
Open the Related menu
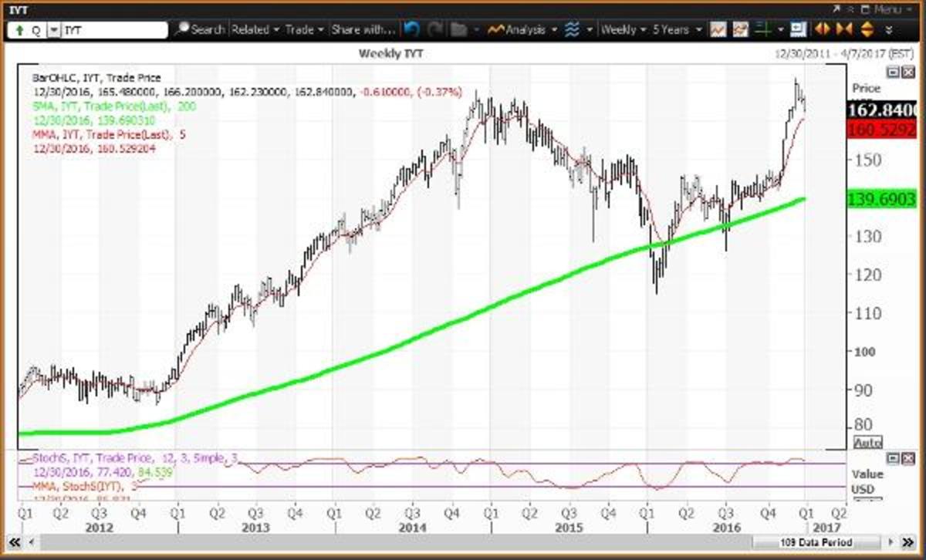(255, 29)
